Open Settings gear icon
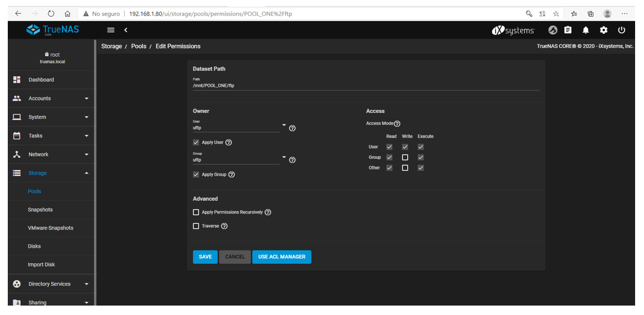 [603, 30]
